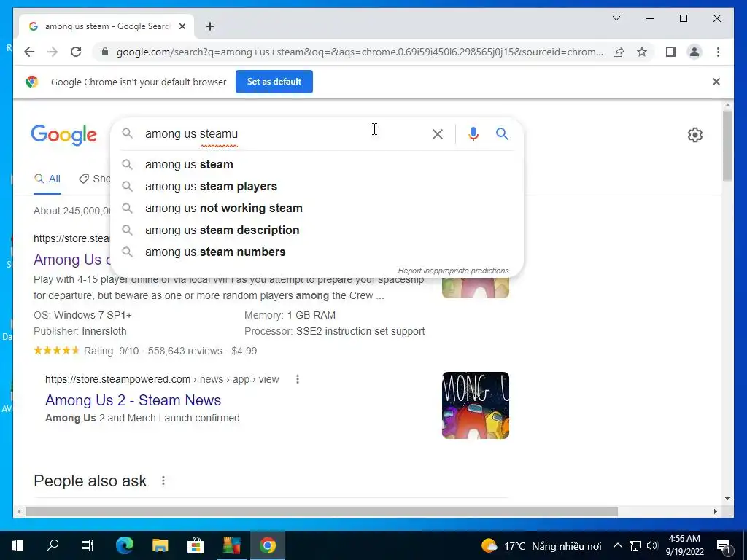Image resolution: width=747 pixels, height=560 pixels.
Task: Open Google quick settings gear
Action: click(x=694, y=135)
